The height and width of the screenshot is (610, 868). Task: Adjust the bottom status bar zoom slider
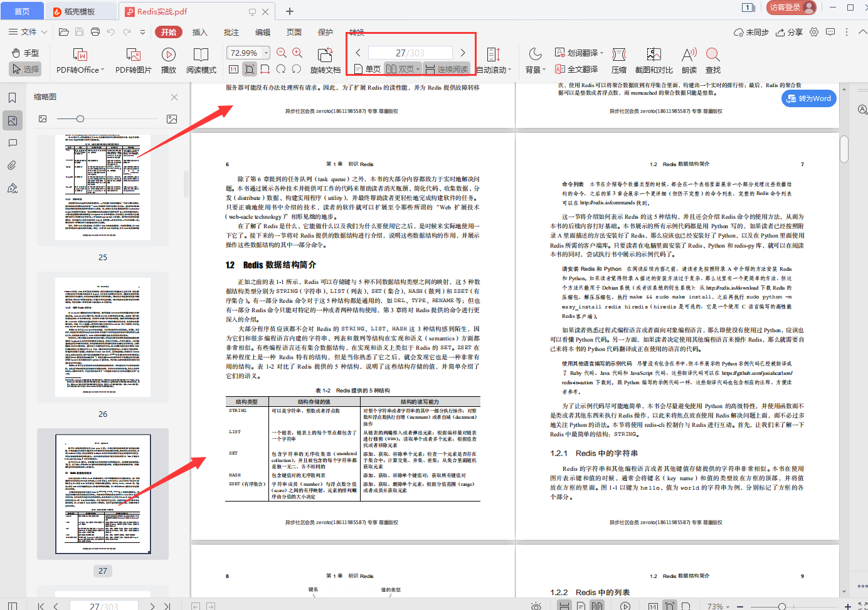[782, 606]
